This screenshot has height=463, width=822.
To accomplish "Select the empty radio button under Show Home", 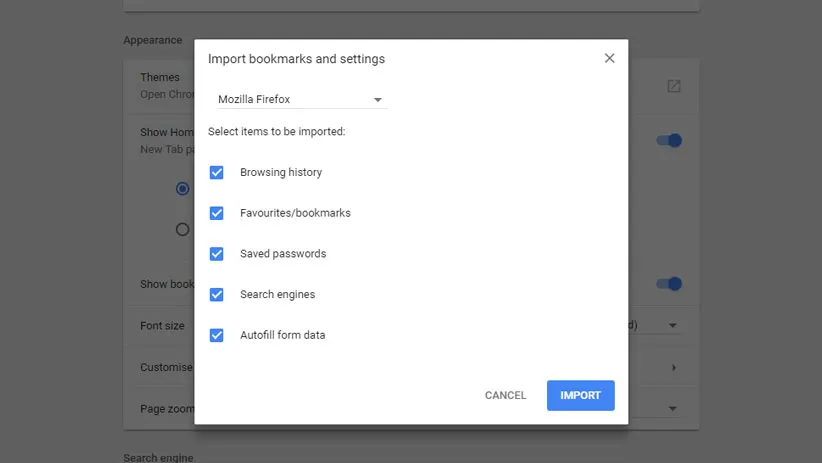I will pyautogui.click(x=183, y=229).
